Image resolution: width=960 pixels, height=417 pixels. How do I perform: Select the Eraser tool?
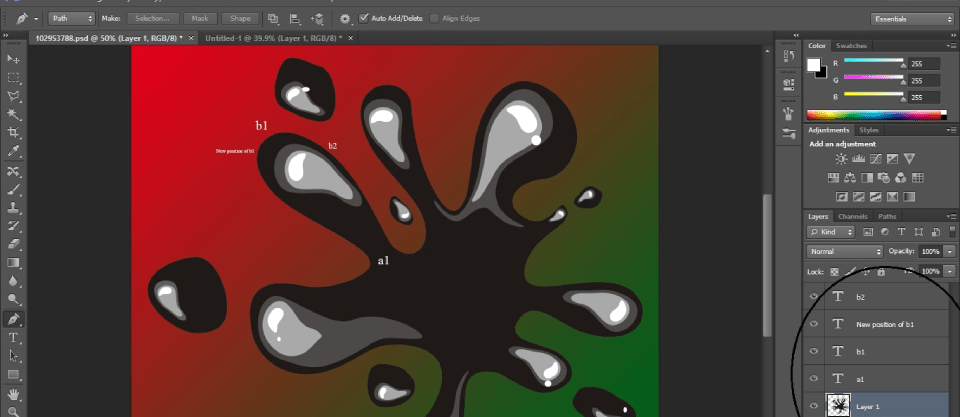coord(13,244)
